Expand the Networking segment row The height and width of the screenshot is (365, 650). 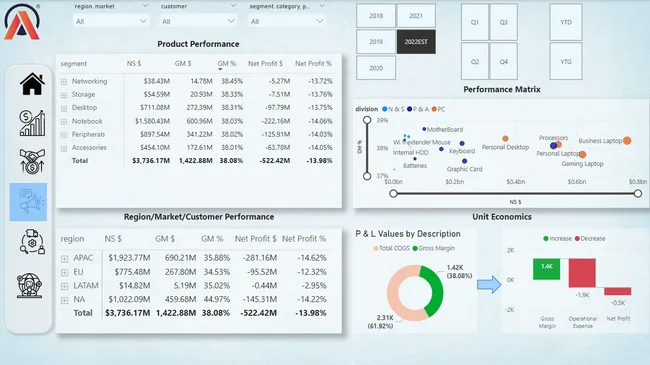pos(64,82)
